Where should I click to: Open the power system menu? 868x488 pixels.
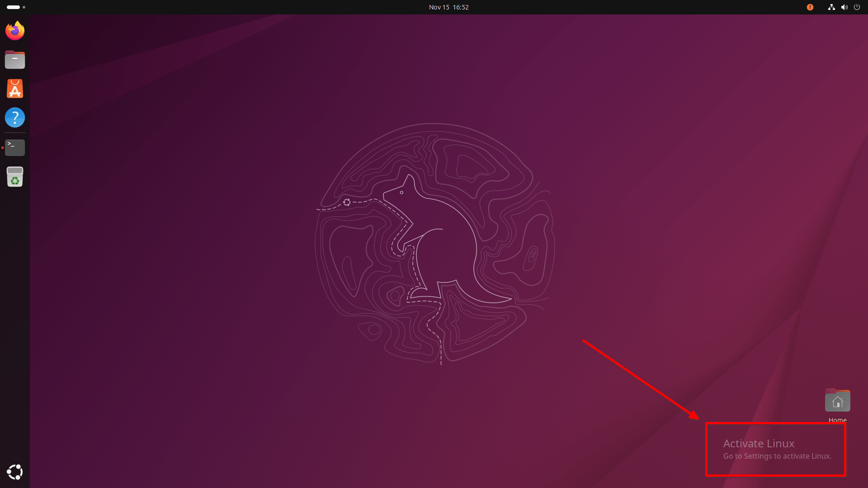[x=857, y=7]
